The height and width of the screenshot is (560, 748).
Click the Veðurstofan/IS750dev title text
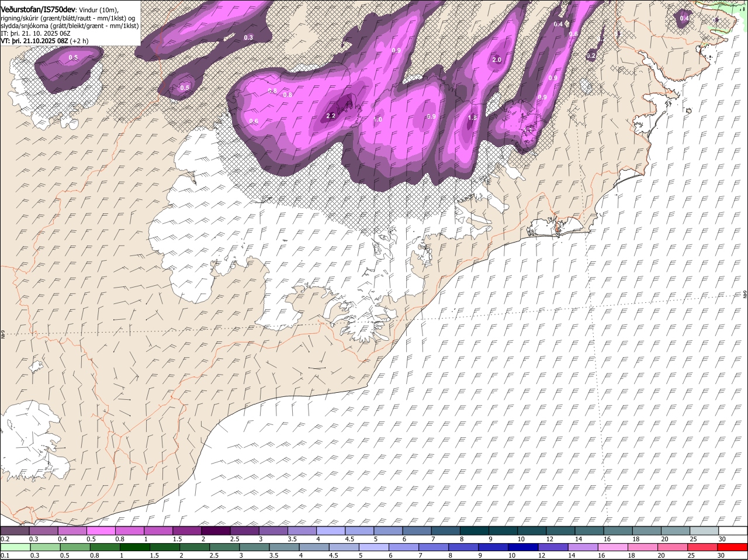[x=37, y=9]
